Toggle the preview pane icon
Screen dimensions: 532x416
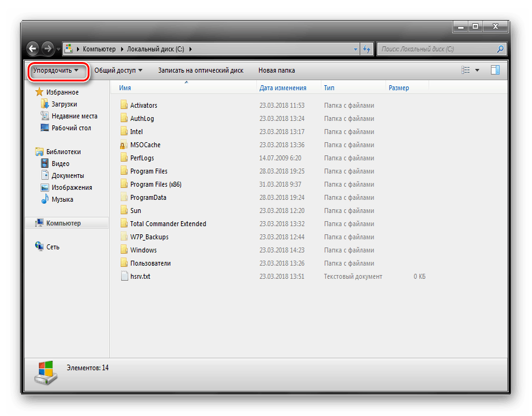[495, 70]
